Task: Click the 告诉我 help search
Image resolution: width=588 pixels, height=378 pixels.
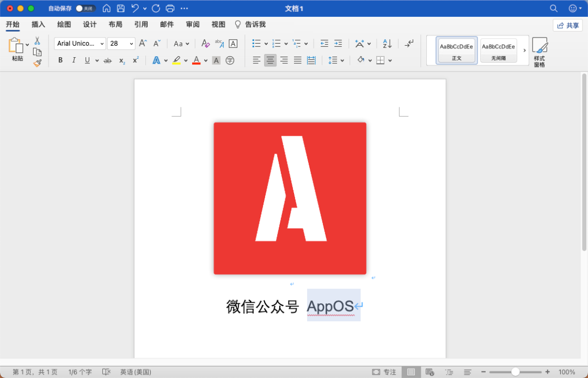Action: click(x=250, y=25)
